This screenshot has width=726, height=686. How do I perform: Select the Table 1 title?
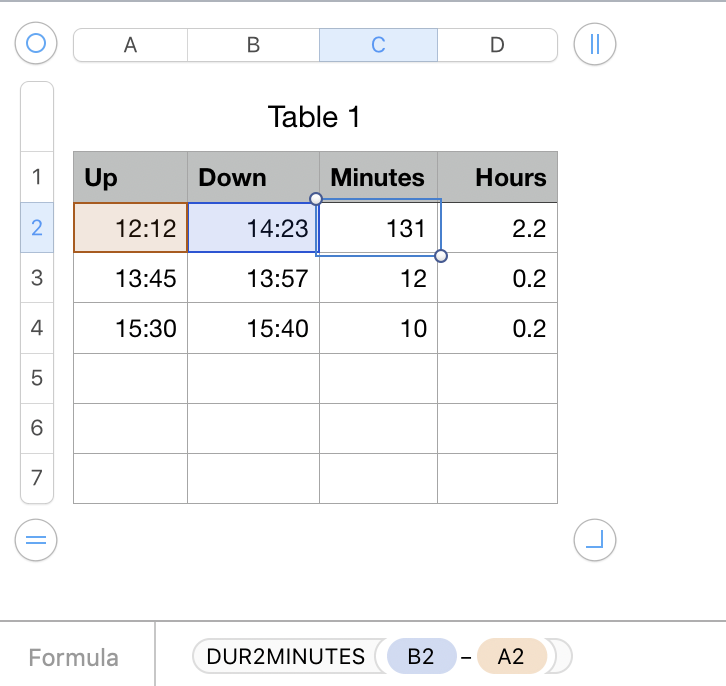coord(314,117)
